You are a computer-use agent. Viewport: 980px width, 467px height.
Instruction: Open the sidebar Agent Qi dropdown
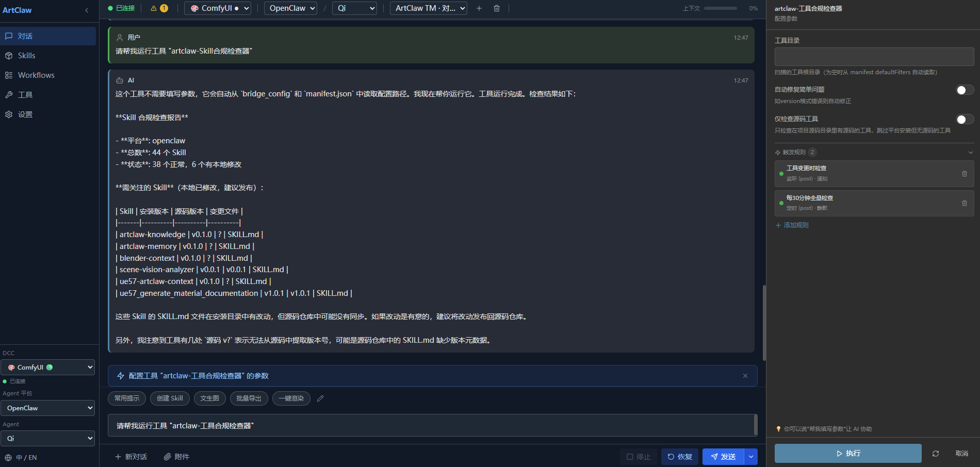(47, 439)
